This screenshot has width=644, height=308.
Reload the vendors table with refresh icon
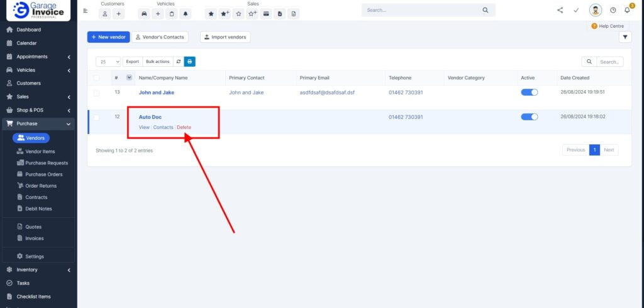pyautogui.click(x=178, y=62)
